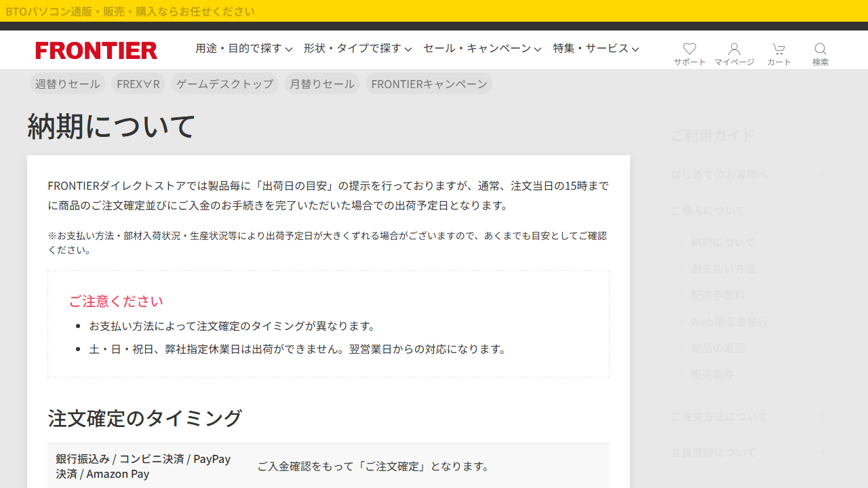
Task: Select the 週替りセール tag
Action: tap(67, 83)
